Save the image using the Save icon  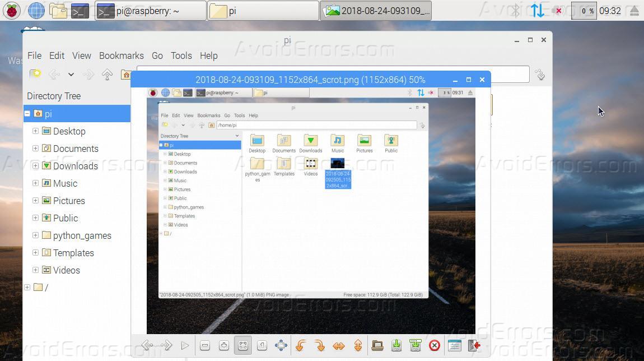pyautogui.click(x=396, y=346)
